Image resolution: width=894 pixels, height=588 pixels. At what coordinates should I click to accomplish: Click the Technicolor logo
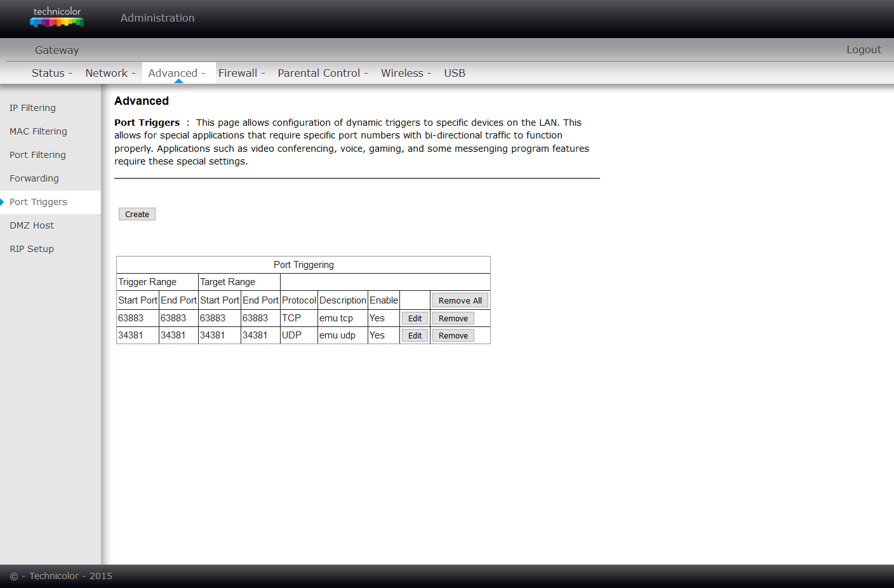click(57, 17)
